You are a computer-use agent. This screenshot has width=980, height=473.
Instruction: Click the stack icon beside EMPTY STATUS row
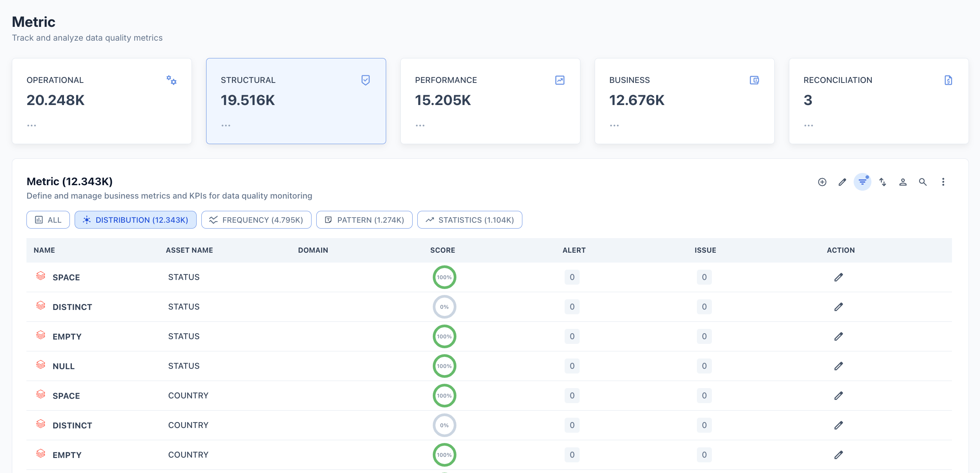tap(41, 335)
